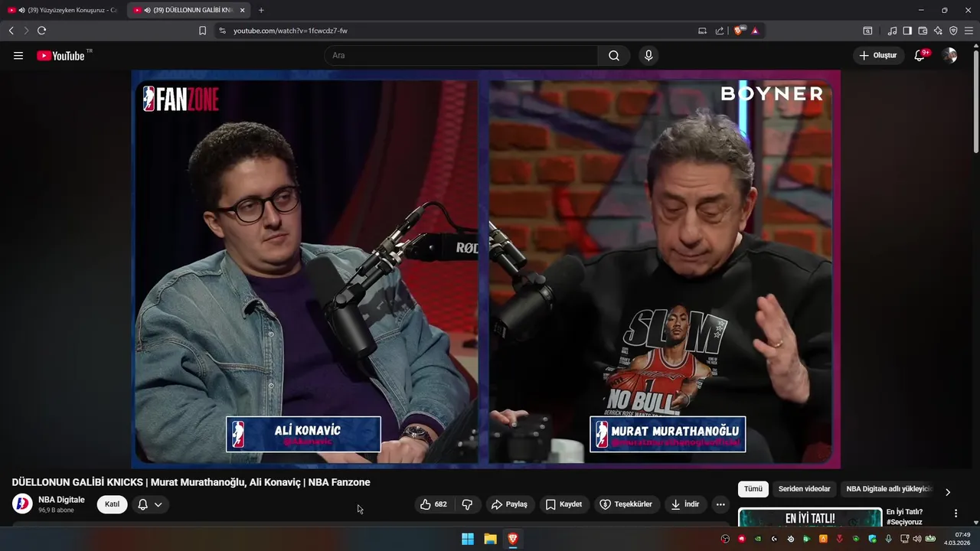Open a new browser tab

pos(261,10)
